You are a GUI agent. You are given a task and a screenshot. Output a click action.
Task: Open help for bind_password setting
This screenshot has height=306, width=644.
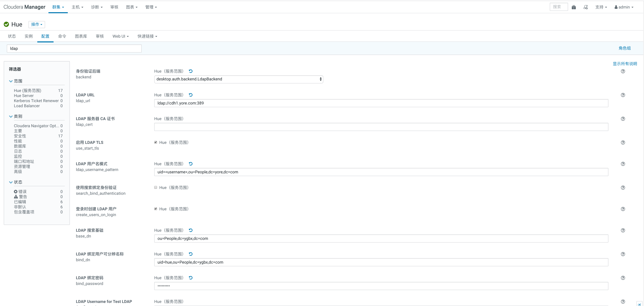point(623,278)
